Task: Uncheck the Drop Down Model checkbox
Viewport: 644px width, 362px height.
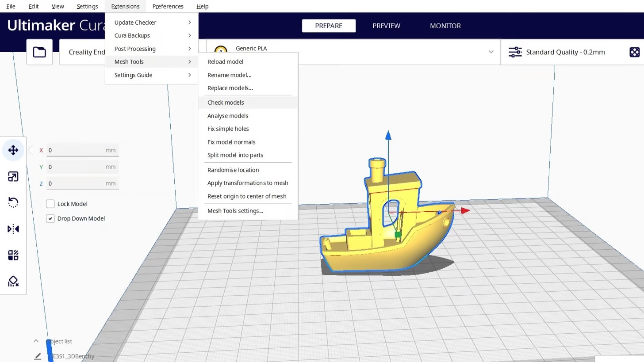Action: pyautogui.click(x=50, y=218)
